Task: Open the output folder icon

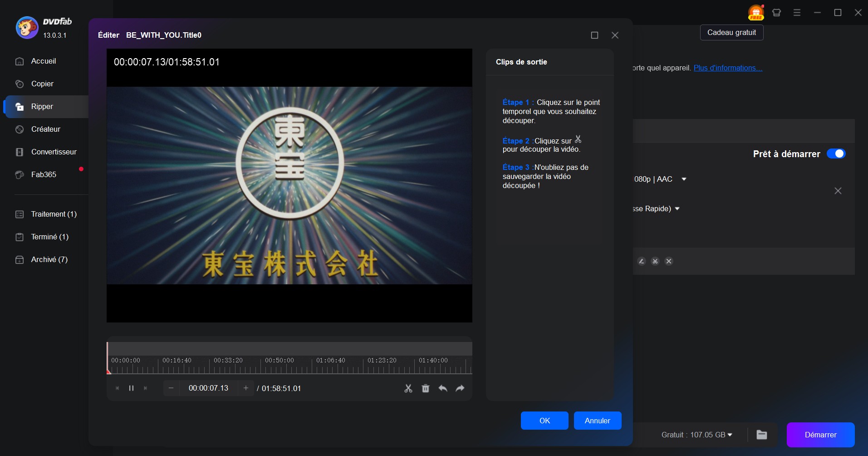Action: [762, 435]
